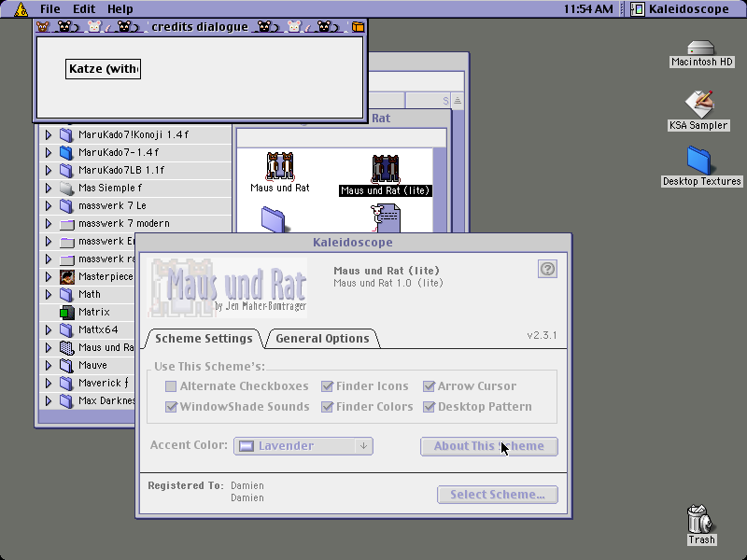Click the zoom box icon of credits dialogue

click(x=358, y=27)
